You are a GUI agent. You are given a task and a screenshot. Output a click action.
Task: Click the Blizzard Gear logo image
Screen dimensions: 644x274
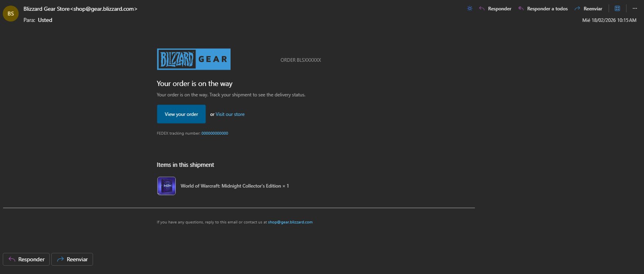pyautogui.click(x=194, y=59)
